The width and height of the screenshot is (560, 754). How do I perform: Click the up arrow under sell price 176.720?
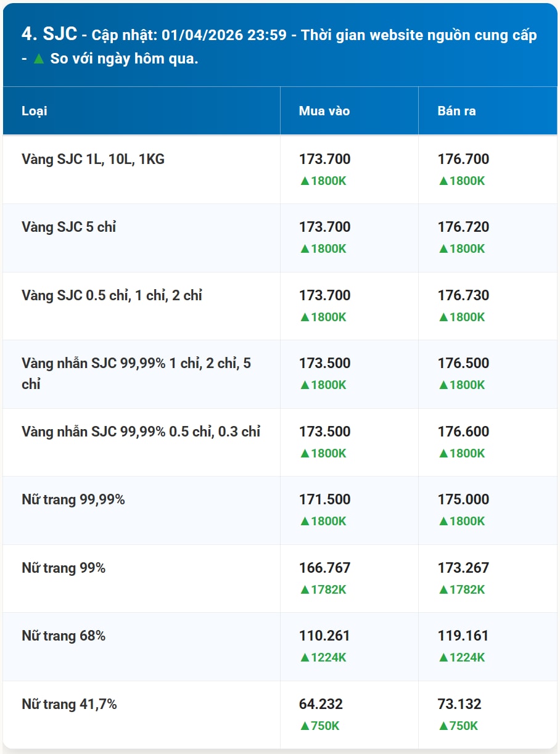[x=443, y=249]
